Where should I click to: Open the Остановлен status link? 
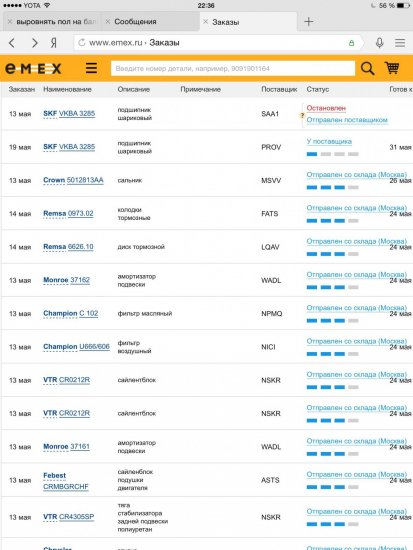[326, 108]
